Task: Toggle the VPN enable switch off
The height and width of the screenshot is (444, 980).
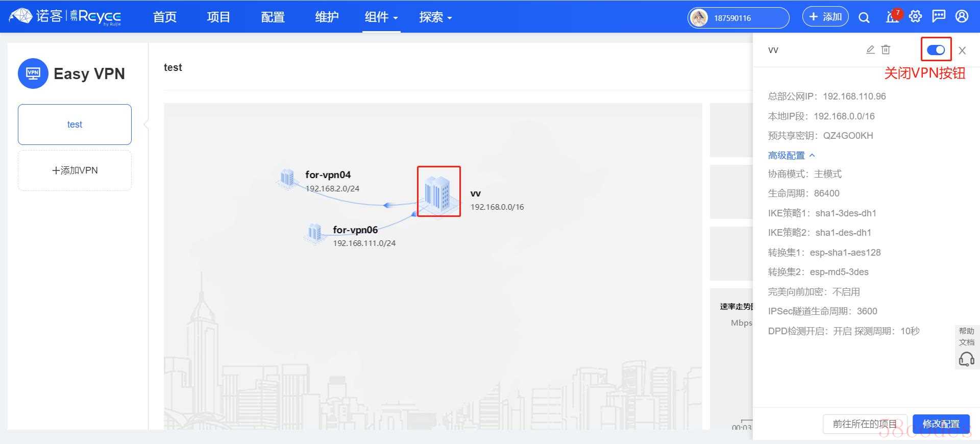Action: tap(936, 50)
